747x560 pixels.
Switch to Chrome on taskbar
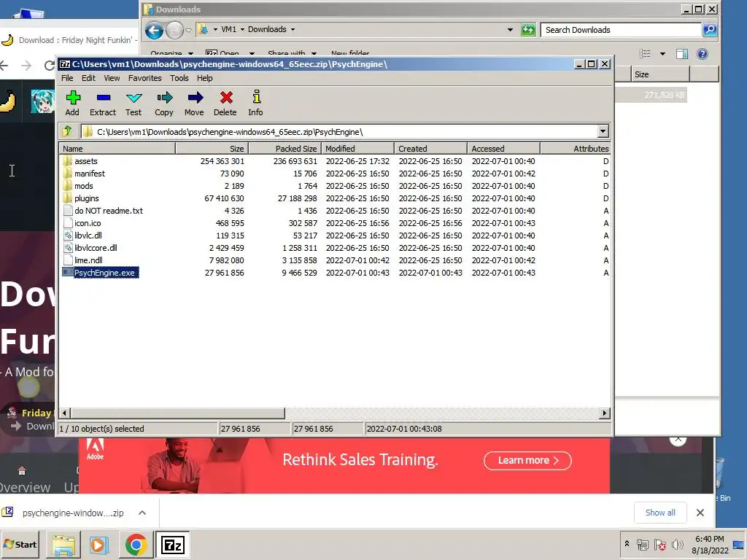coord(136,545)
